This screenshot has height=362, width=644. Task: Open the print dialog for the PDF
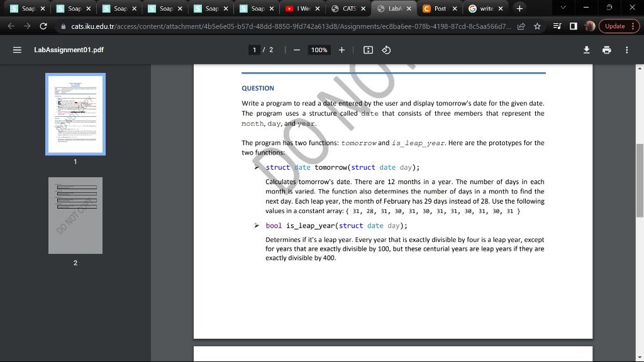coord(606,49)
